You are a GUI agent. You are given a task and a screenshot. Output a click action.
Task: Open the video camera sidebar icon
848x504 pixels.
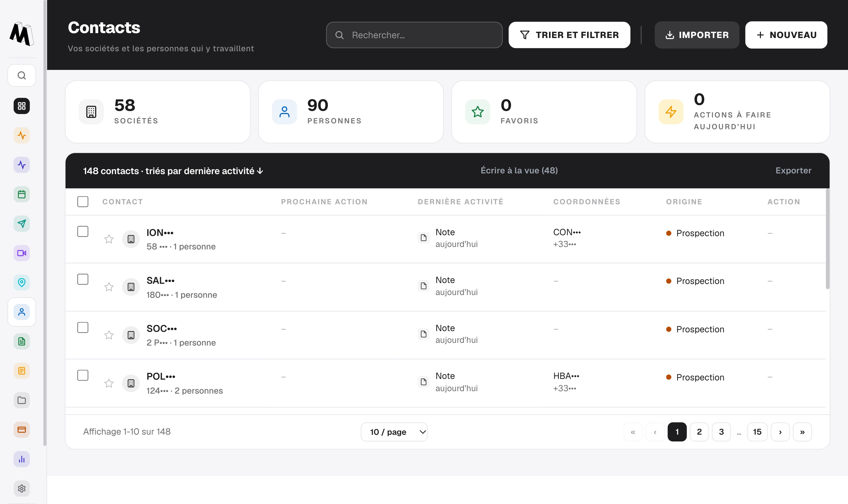22,253
